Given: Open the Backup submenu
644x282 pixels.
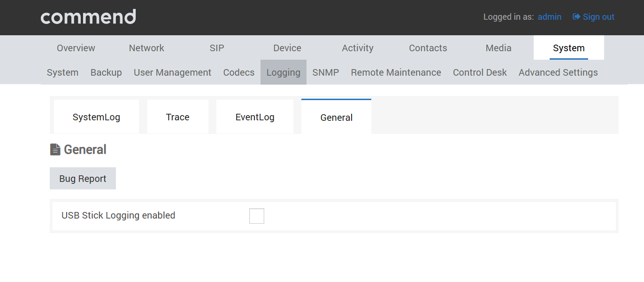Looking at the screenshot, I should click(106, 72).
